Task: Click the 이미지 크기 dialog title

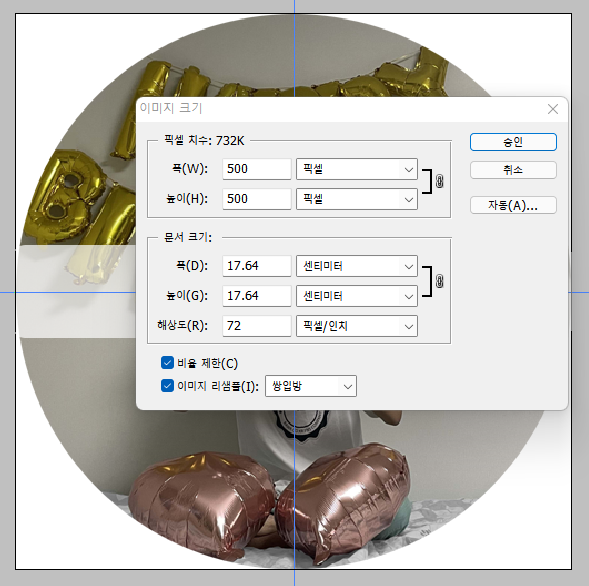Action: (171, 108)
